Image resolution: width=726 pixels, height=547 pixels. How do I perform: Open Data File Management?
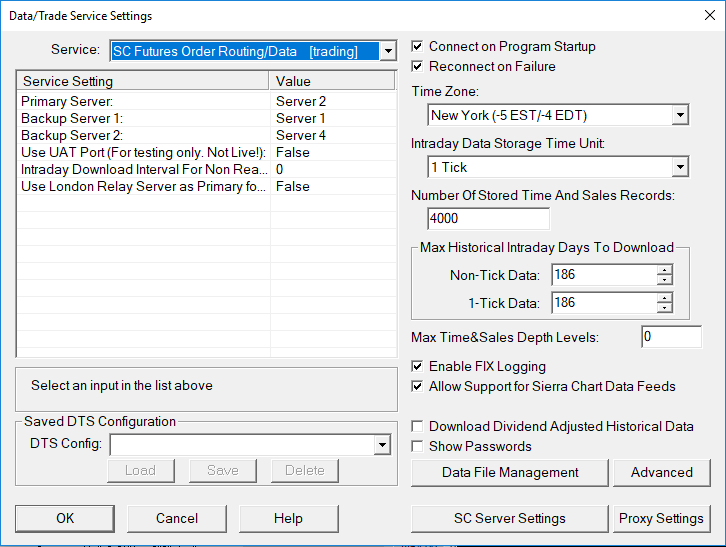coord(510,472)
